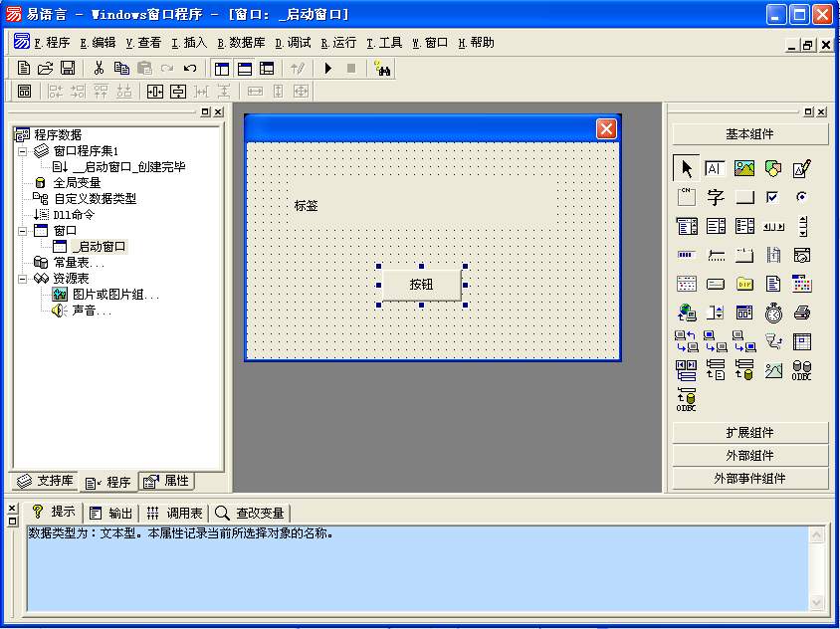Collapse the 窗口 tree node
The height and width of the screenshot is (629, 840).
pos(23,231)
